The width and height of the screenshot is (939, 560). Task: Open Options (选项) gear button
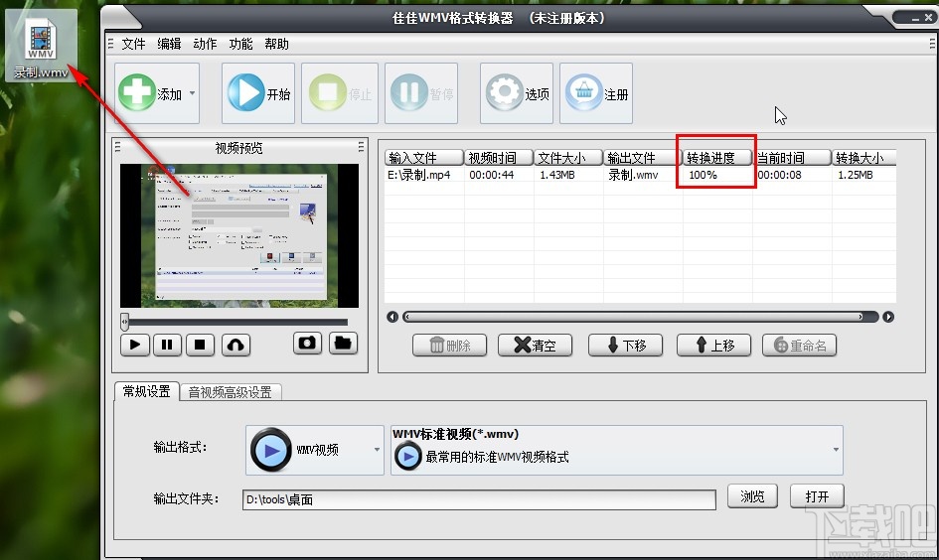click(x=517, y=93)
